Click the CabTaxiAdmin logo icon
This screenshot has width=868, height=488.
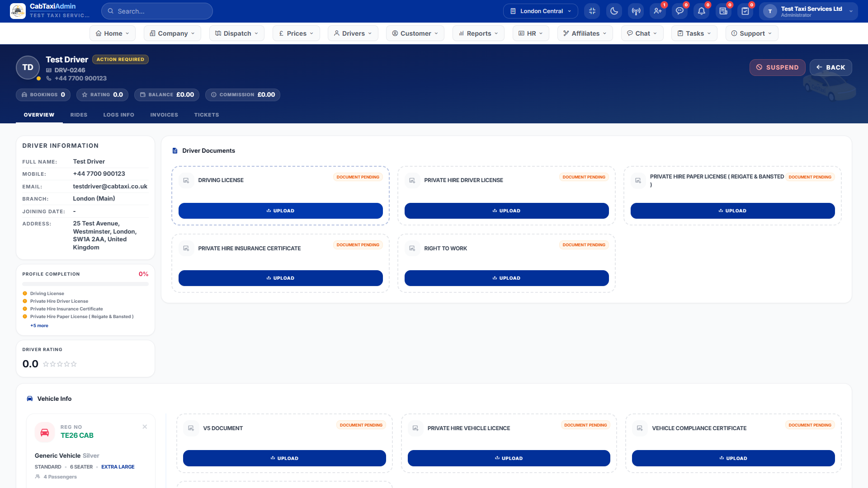point(18,11)
